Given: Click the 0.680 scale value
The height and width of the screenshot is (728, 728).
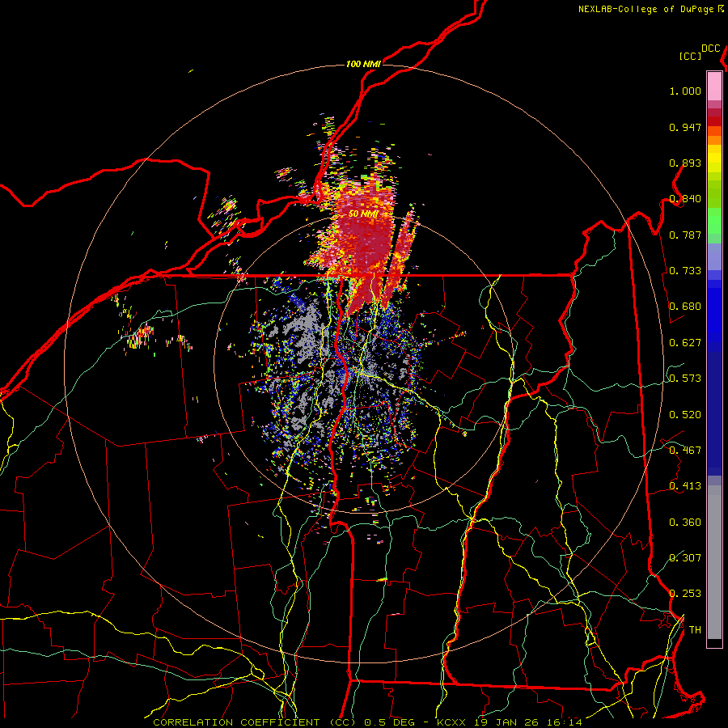Looking at the screenshot, I should [685, 307].
